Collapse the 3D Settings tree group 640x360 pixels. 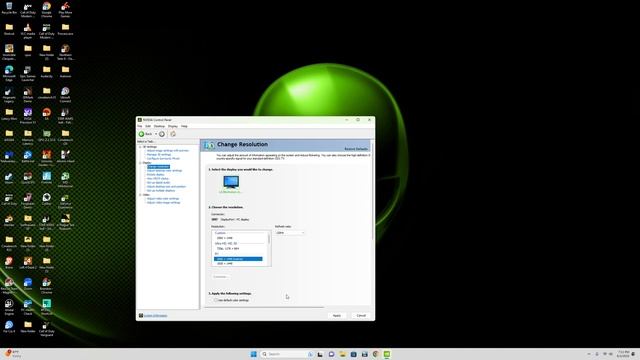[x=140, y=147]
